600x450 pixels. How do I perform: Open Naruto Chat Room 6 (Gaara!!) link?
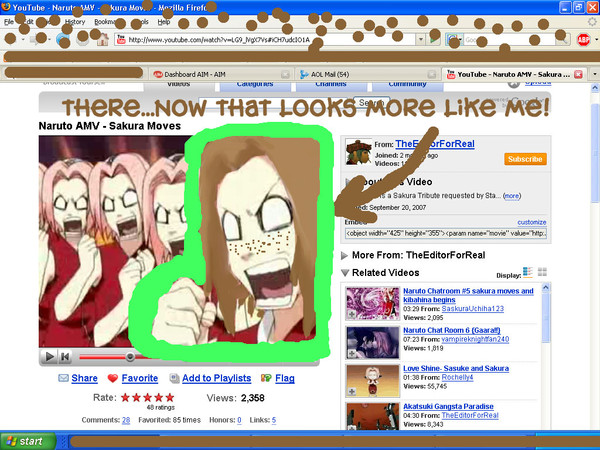(x=452, y=330)
